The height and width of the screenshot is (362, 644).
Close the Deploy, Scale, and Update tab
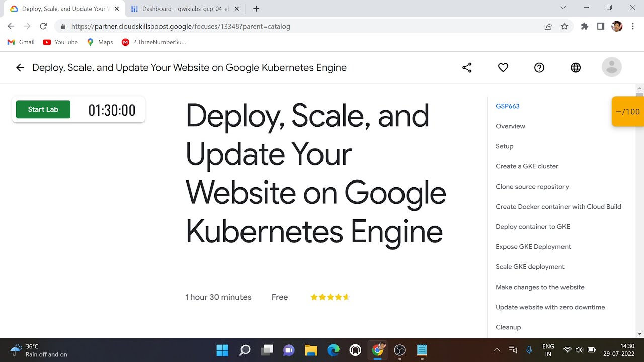(x=117, y=9)
